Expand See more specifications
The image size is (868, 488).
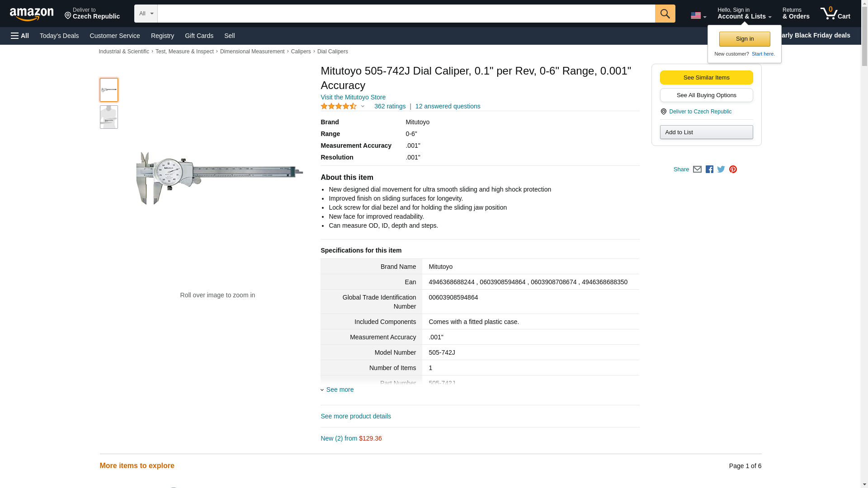pos(339,389)
